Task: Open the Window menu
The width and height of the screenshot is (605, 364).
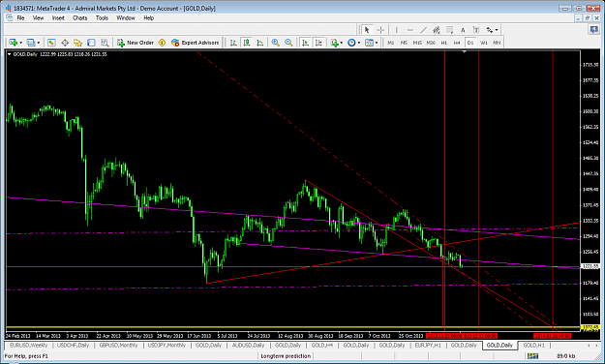Action: point(126,17)
